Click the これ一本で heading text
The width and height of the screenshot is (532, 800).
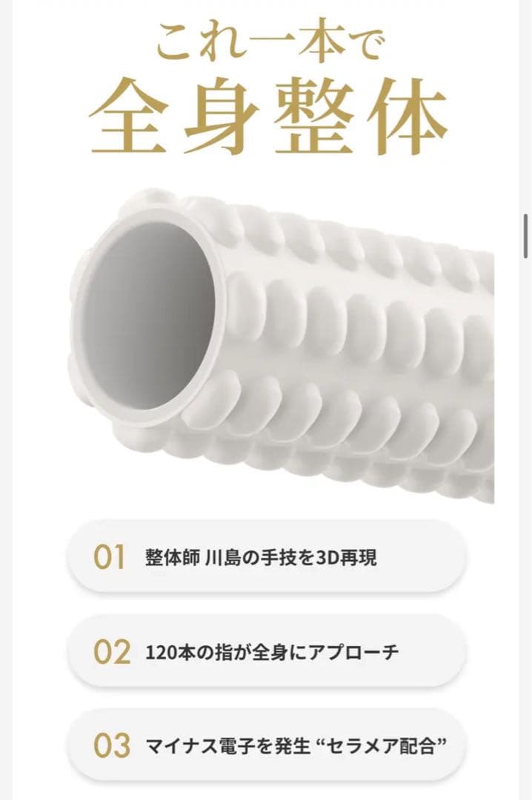(268, 41)
